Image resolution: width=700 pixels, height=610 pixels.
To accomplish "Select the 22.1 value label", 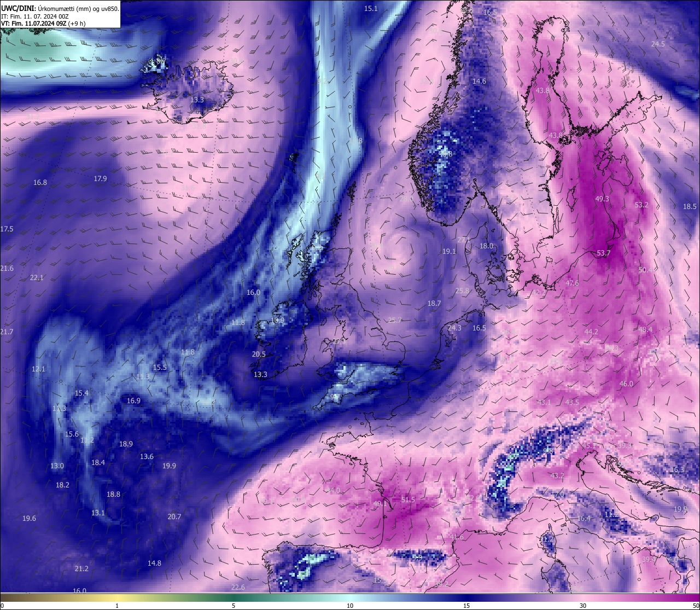I will (36, 277).
